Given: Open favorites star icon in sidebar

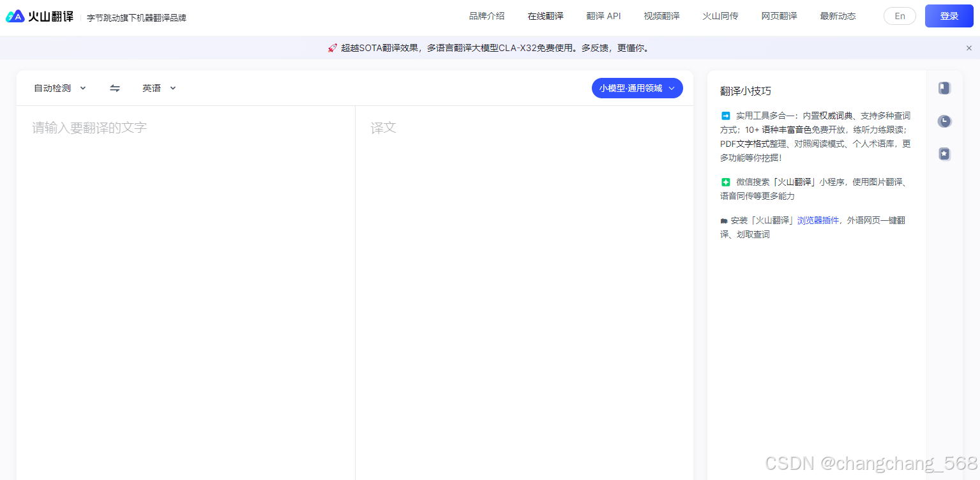Looking at the screenshot, I should 944,154.
